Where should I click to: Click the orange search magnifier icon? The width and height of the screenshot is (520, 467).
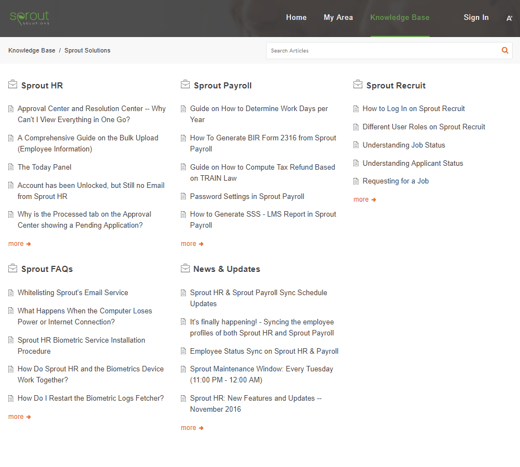(505, 50)
